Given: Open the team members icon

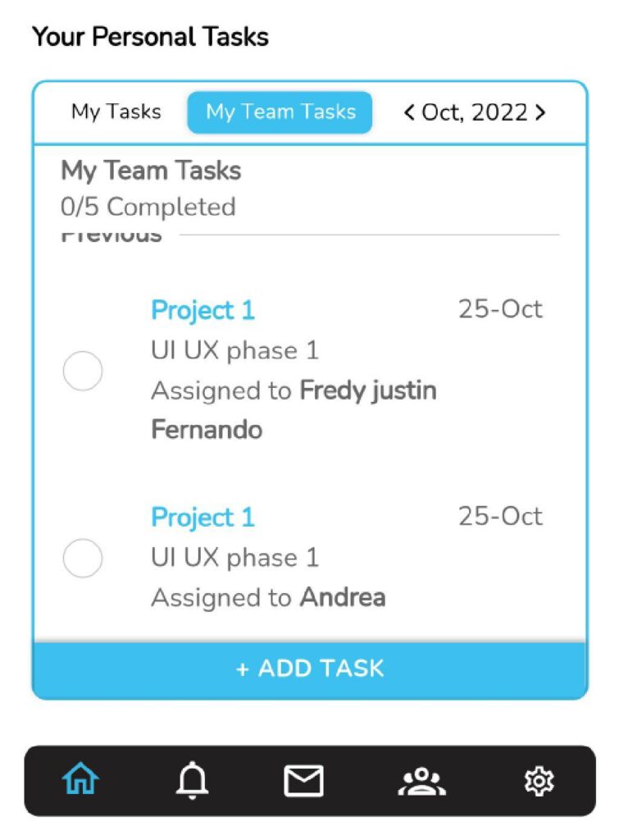Looking at the screenshot, I should coord(422,782).
